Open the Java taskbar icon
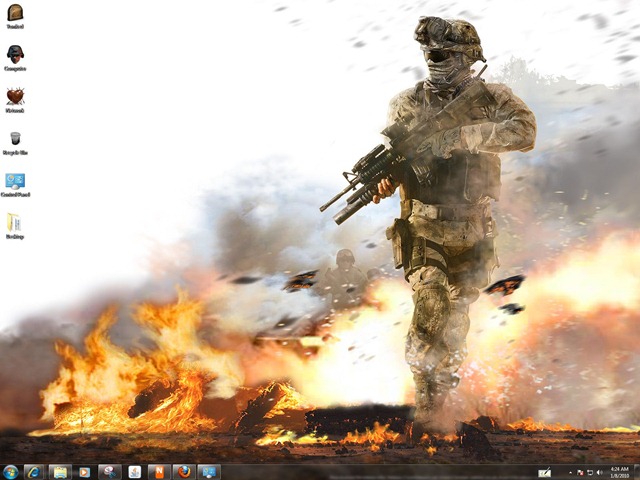 point(134,472)
